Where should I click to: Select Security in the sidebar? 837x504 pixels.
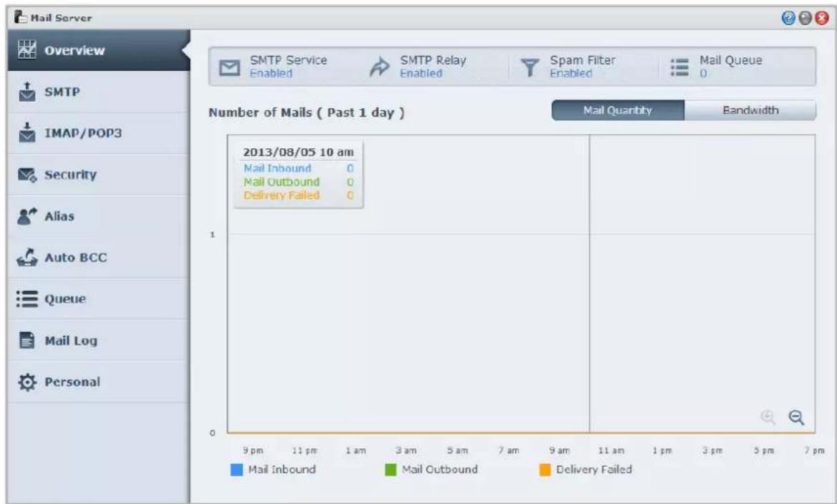click(x=99, y=175)
